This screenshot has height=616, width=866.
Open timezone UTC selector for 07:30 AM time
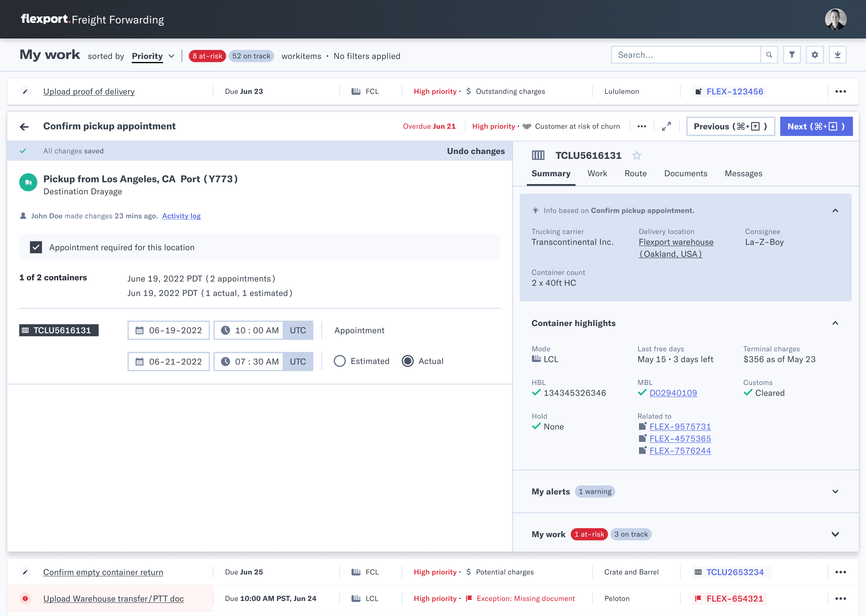298,362
